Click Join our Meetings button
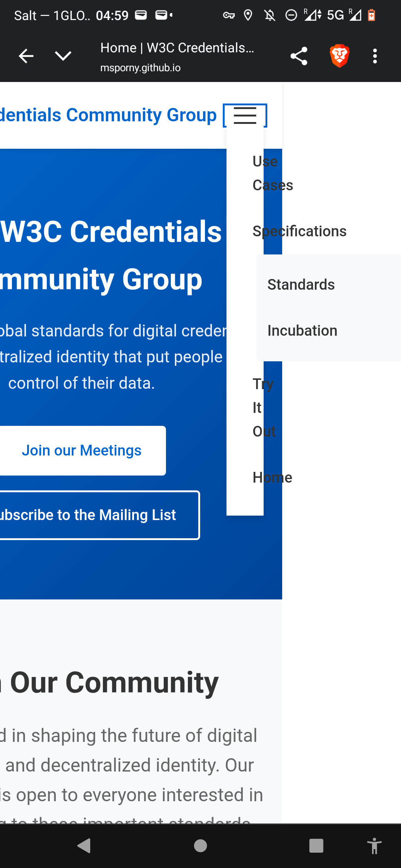The image size is (401, 868). click(x=82, y=450)
